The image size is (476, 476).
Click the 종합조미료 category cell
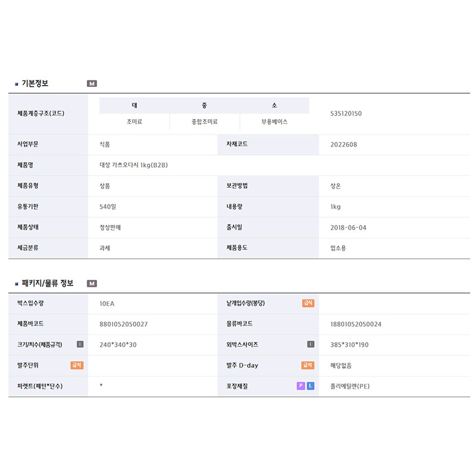(205, 122)
